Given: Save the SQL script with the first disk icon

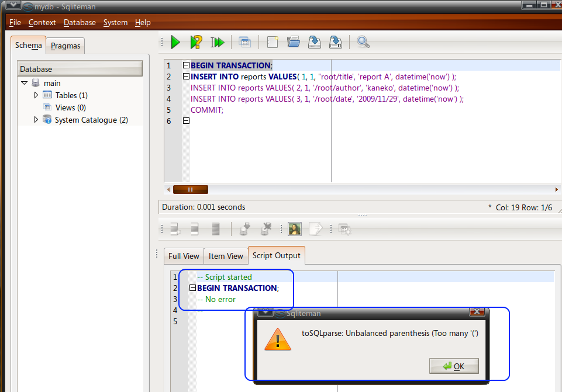Looking at the screenshot, I should [x=314, y=42].
